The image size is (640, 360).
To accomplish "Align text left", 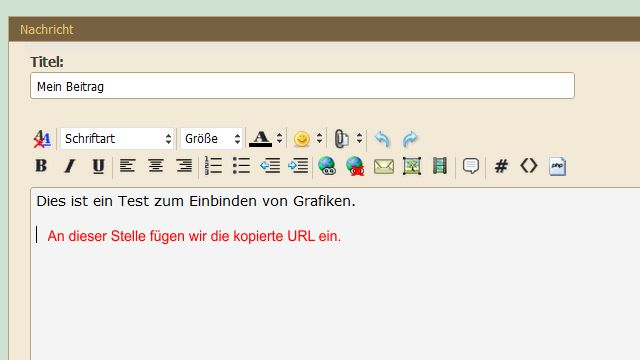I will tap(127, 166).
